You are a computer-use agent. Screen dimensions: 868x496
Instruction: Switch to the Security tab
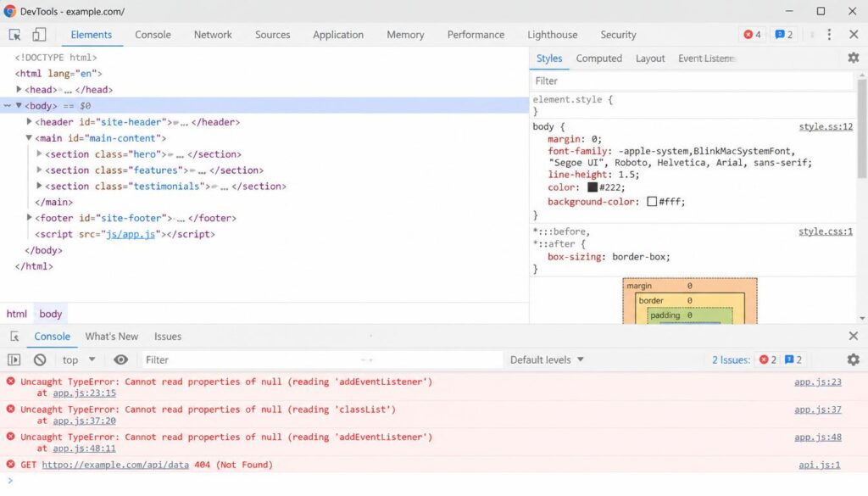pyautogui.click(x=618, y=35)
